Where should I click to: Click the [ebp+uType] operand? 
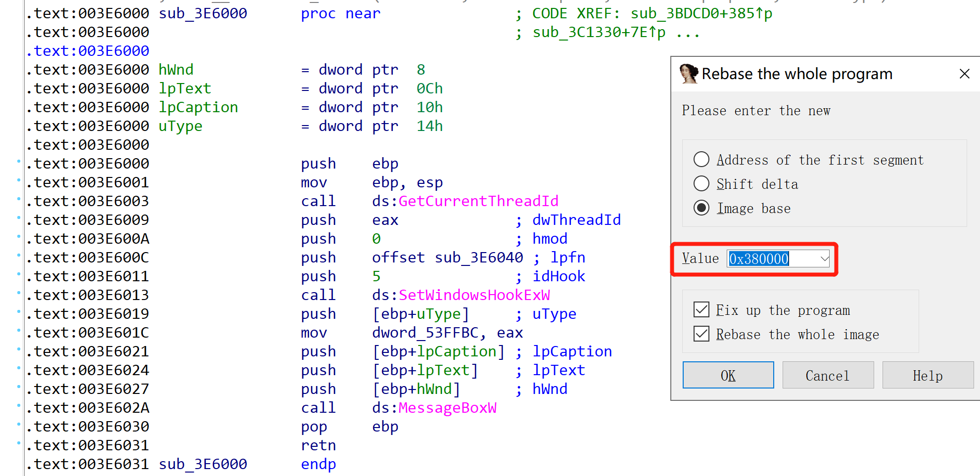(x=420, y=314)
